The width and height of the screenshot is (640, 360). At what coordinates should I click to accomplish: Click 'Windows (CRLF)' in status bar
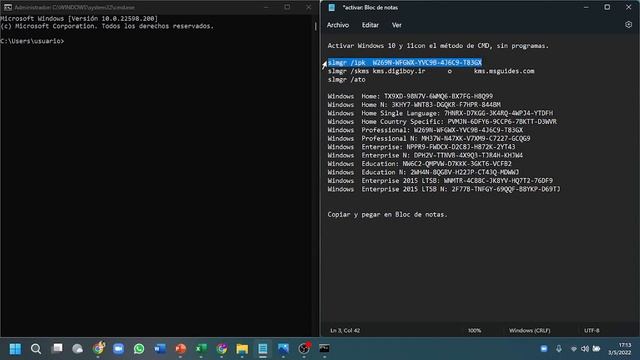pos(529,331)
